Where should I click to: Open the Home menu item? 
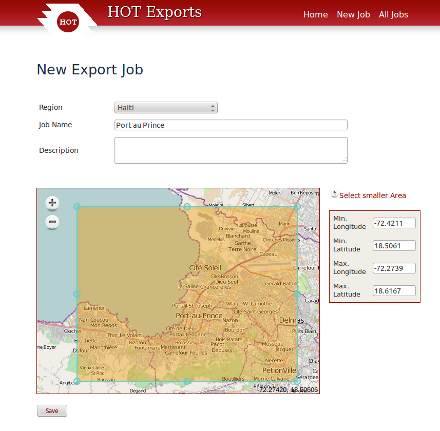click(x=315, y=15)
